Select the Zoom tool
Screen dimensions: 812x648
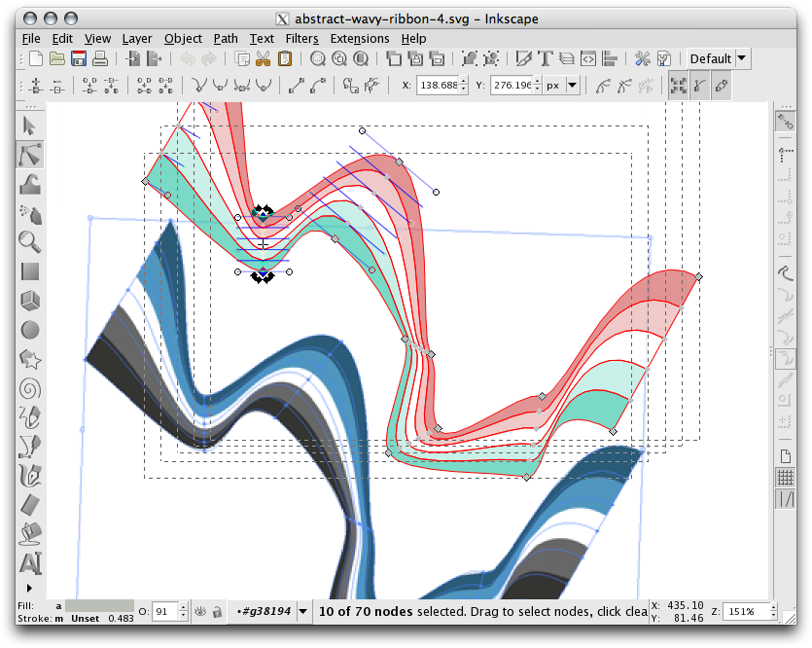(30, 243)
